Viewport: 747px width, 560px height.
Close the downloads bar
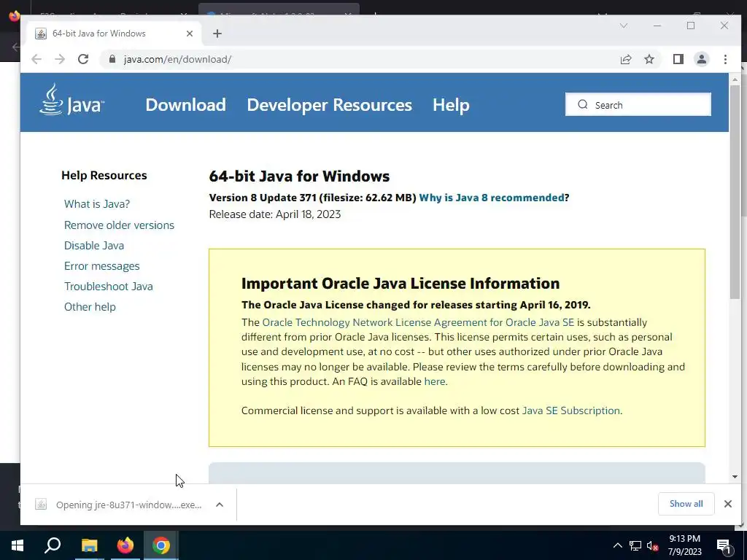(727, 504)
